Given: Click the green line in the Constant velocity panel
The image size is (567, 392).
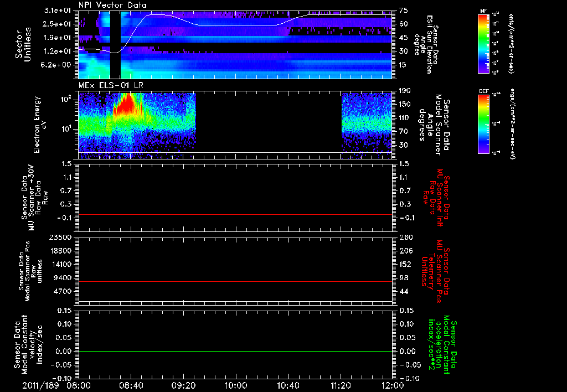Looking at the screenshot, I should tap(235, 351).
